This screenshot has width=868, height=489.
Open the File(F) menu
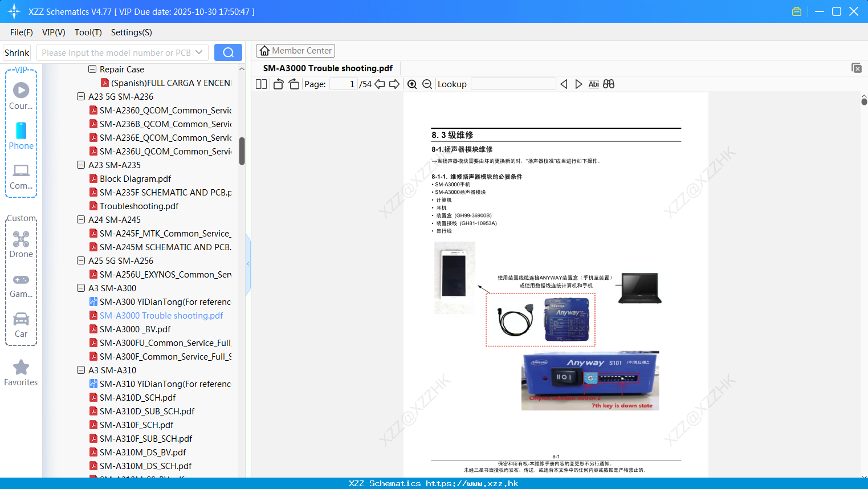click(x=22, y=32)
